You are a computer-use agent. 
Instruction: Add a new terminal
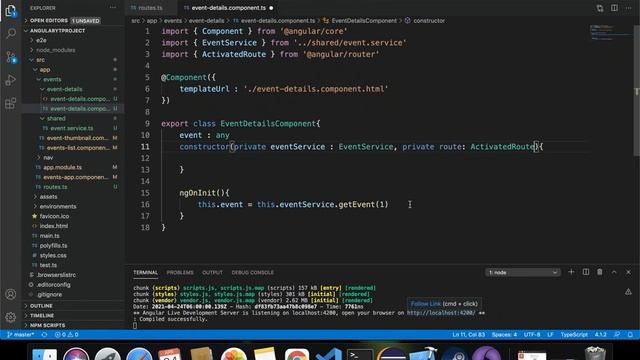click(571, 272)
